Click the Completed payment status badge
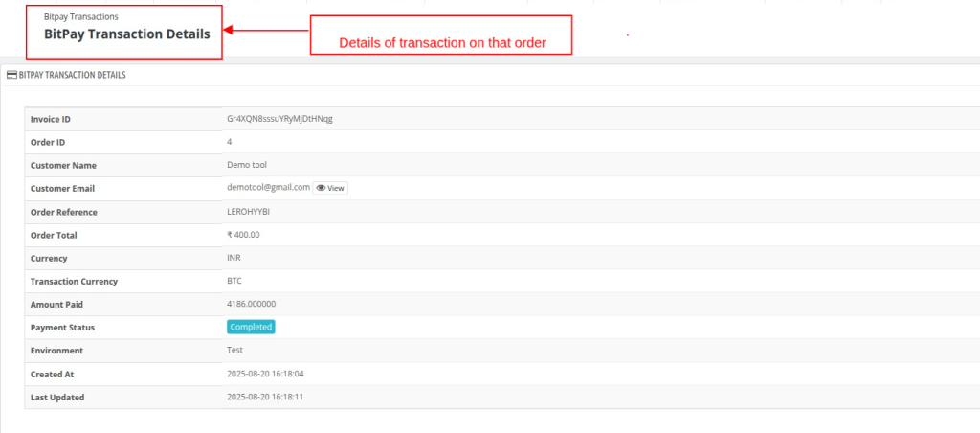This screenshot has width=980, height=433. point(251,327)
